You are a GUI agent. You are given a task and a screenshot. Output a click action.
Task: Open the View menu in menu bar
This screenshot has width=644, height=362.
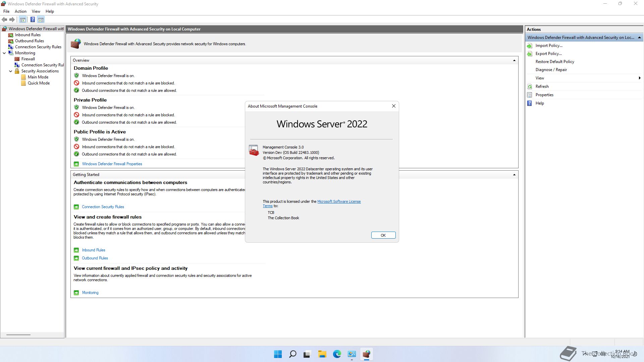pyautogui.click(x=36, y=11)
